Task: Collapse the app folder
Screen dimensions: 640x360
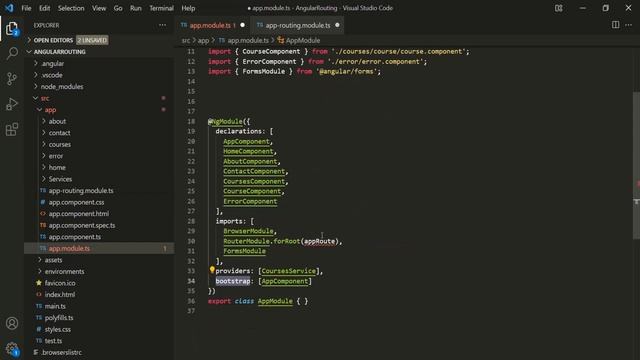Action: 50,110
